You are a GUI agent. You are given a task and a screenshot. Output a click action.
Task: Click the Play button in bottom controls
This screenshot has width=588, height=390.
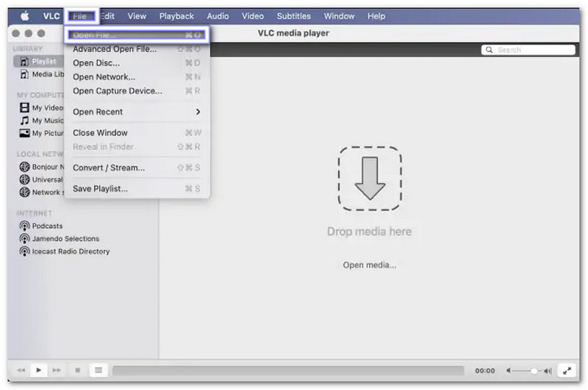pyautogui.click(x=39, y=370)
